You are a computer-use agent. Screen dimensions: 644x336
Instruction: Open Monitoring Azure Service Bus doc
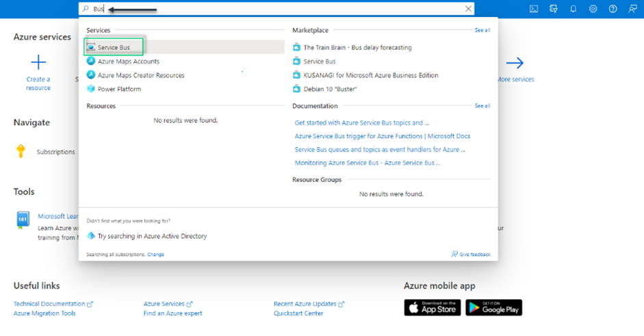(368, 163)
